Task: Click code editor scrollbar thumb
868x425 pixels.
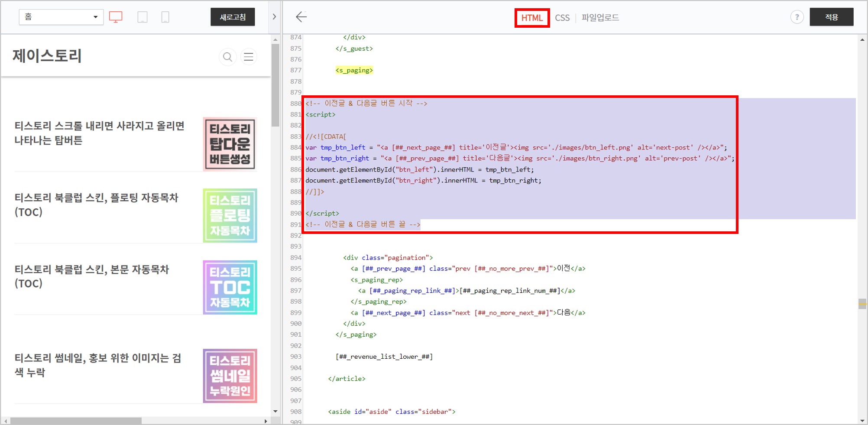Action: pos(862,304)
